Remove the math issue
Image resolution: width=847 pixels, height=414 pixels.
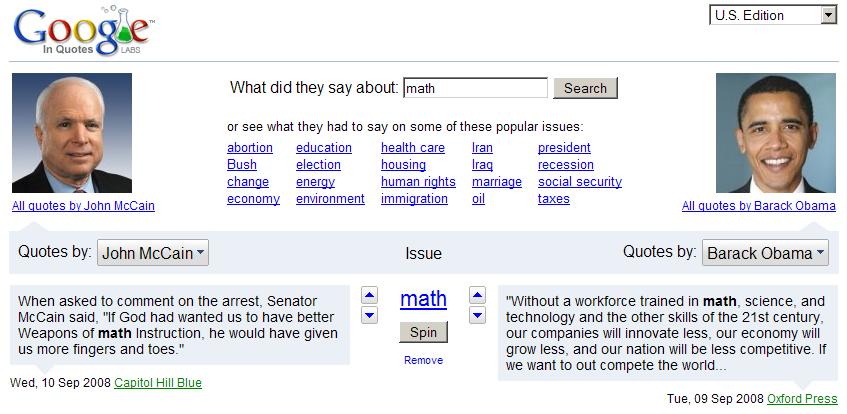(423, 360)
